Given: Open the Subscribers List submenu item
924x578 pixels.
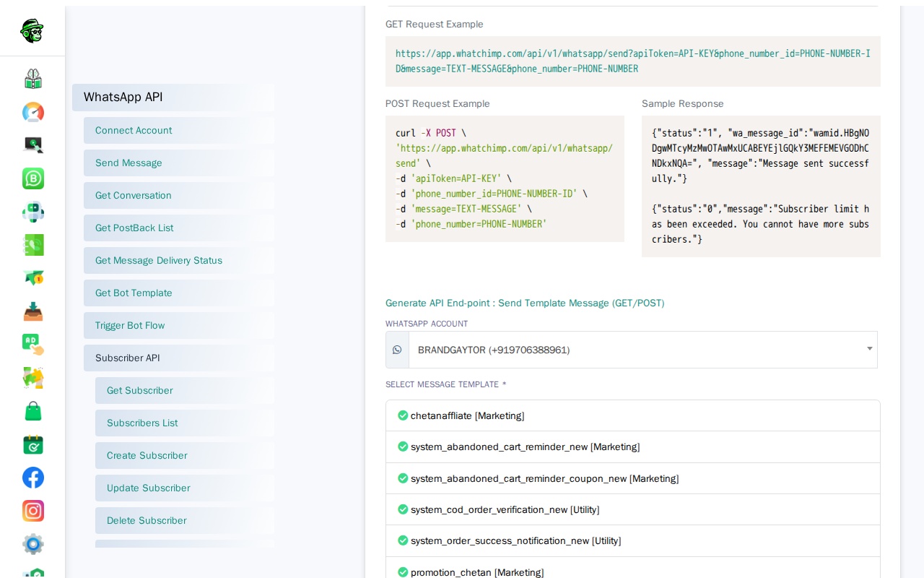Looking at the screenshot, I should tap(185, 423).
